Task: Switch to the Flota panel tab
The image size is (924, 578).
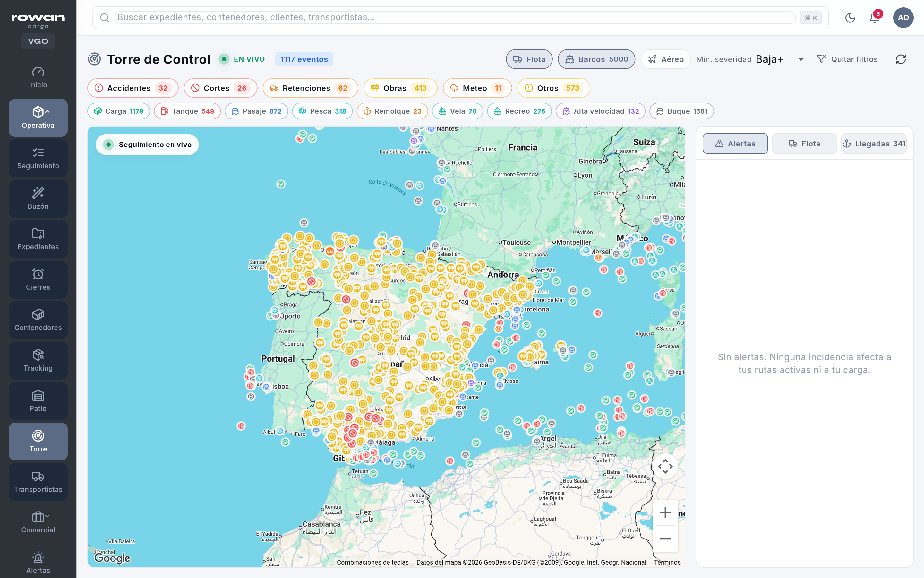Action: pyautogui.click(x=805, y=144)
